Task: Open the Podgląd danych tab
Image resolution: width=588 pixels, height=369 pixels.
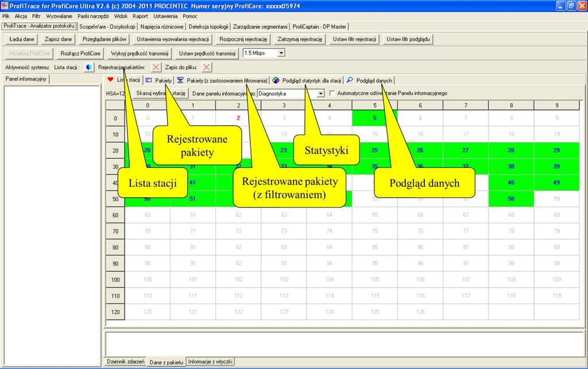Action: 370,80
